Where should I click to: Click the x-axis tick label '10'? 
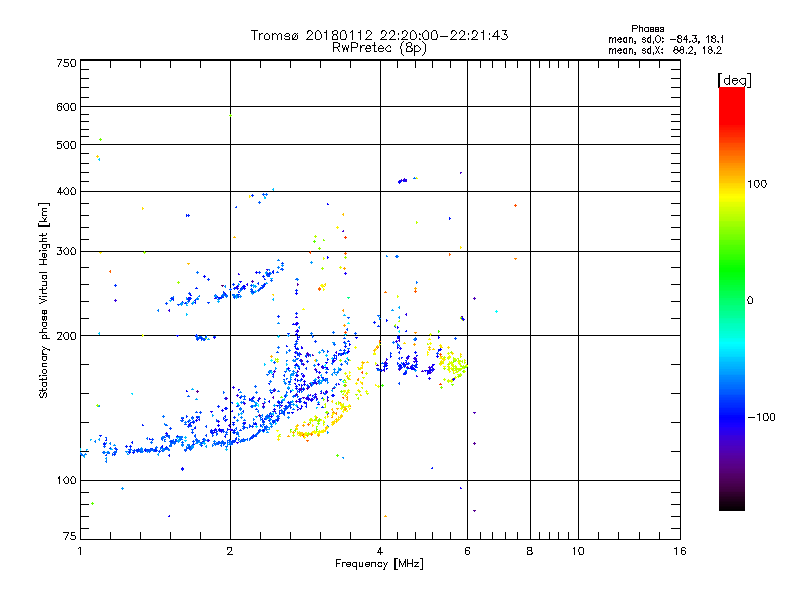pos(578,551)
